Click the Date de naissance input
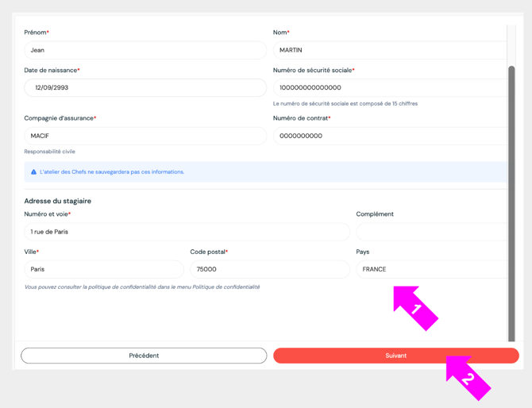This screenshot has width=532, height=408. click(x=145, y=88)
